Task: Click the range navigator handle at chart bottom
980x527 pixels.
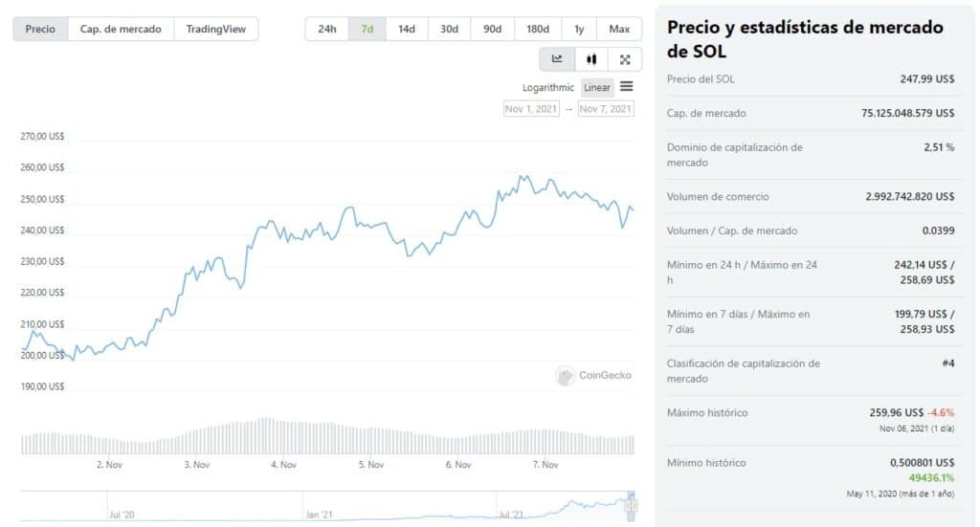Action: tap(632, 506)
